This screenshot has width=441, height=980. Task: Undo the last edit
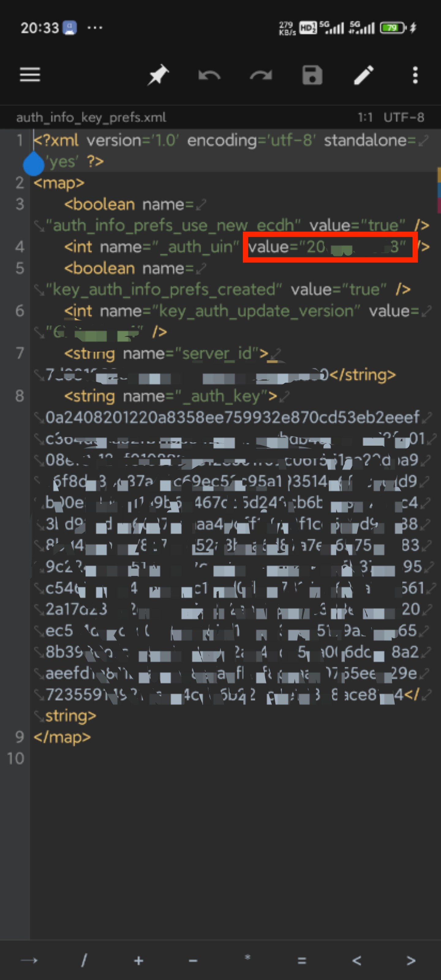(209, 75)
